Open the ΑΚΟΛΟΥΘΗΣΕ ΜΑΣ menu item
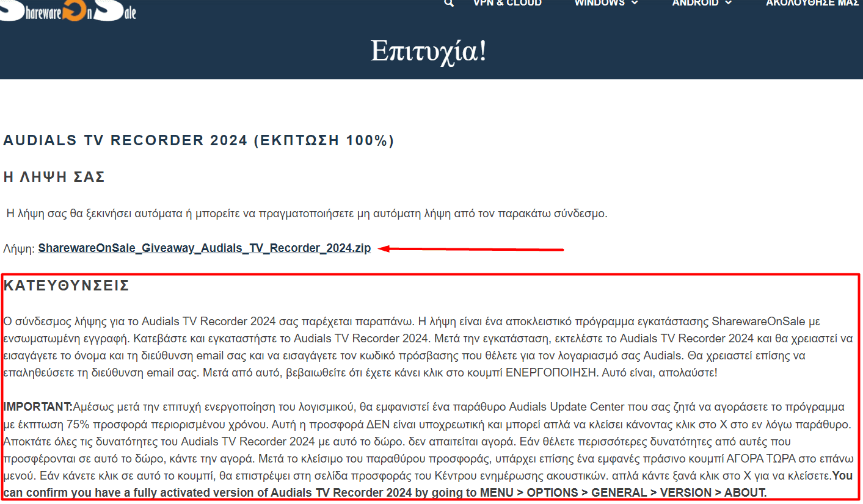Image resolution: width=863 pixels, height=504 pixels. click(x=812, y=3)
